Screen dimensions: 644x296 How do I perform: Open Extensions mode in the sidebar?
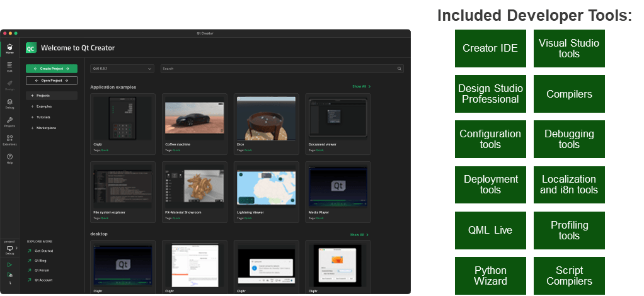[x=9, y=140]
